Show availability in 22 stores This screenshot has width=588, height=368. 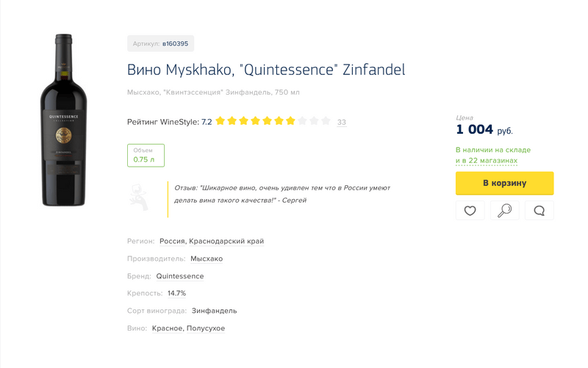487,160
